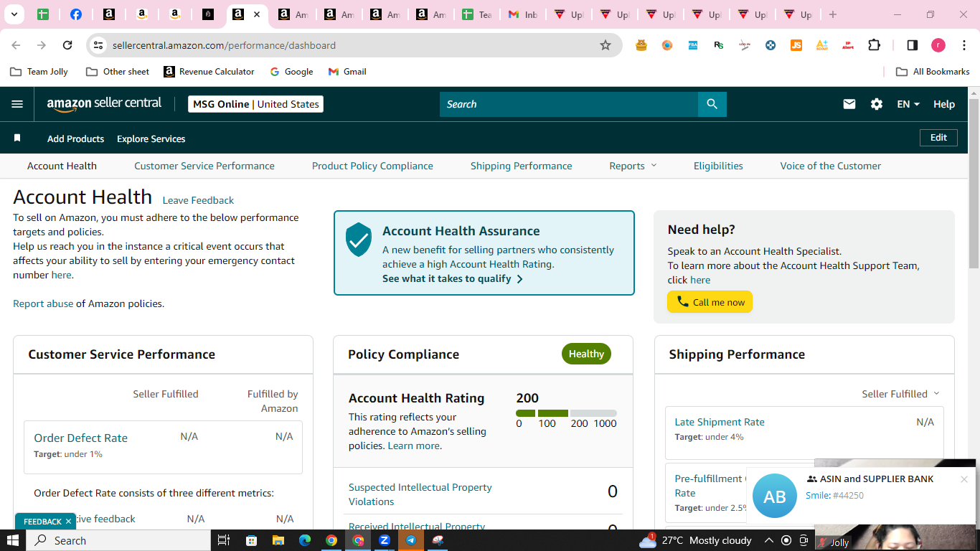
Task: Open the Chrome three-dot menu
Action: tap(965, 45)
